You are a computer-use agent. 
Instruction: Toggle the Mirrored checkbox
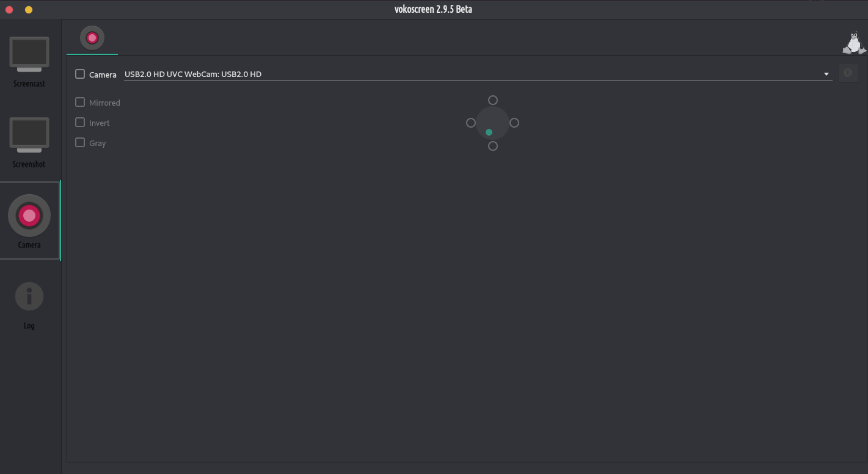point(80,102)
